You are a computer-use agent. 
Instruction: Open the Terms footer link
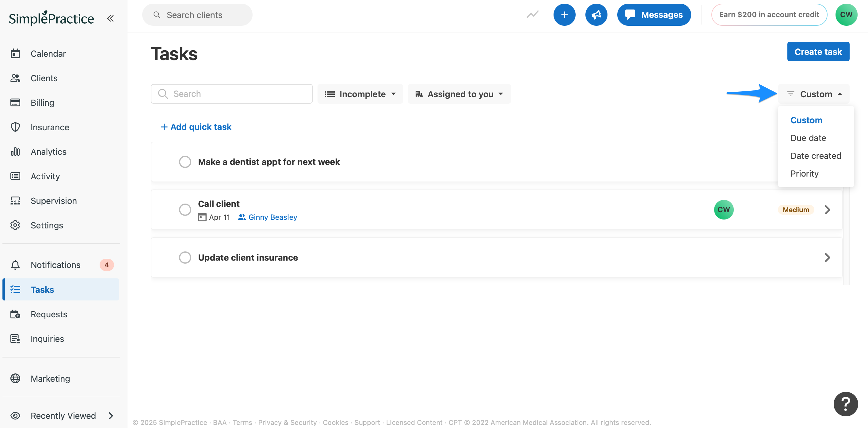tap(242, 422)
